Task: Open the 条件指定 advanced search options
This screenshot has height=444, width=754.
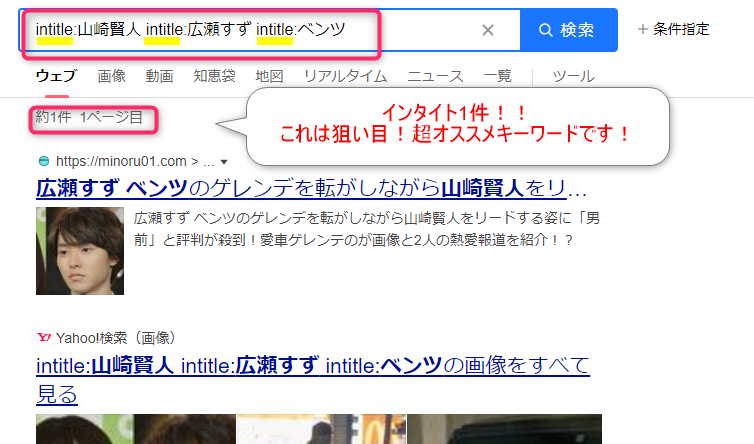Action: 673,30
